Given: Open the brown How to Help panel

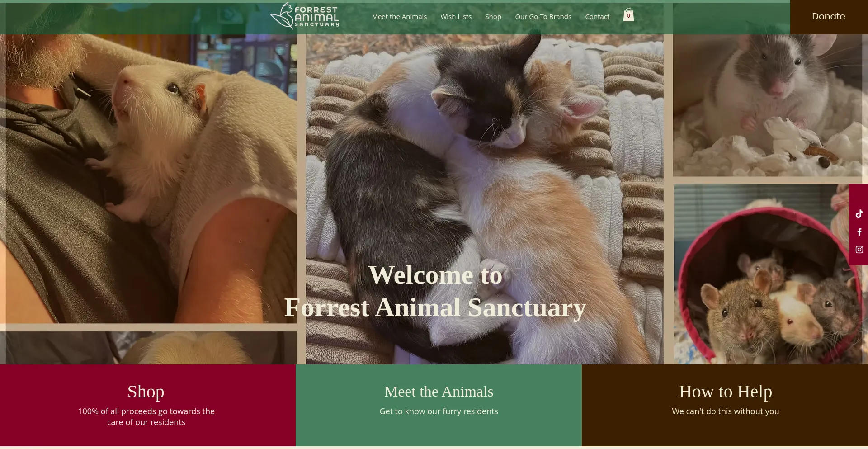Looking at the screenshot, I should tap(725, 406).
